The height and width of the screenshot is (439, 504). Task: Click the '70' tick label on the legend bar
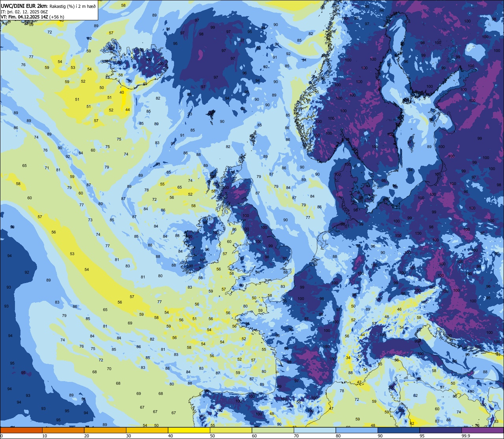(296, 436)
